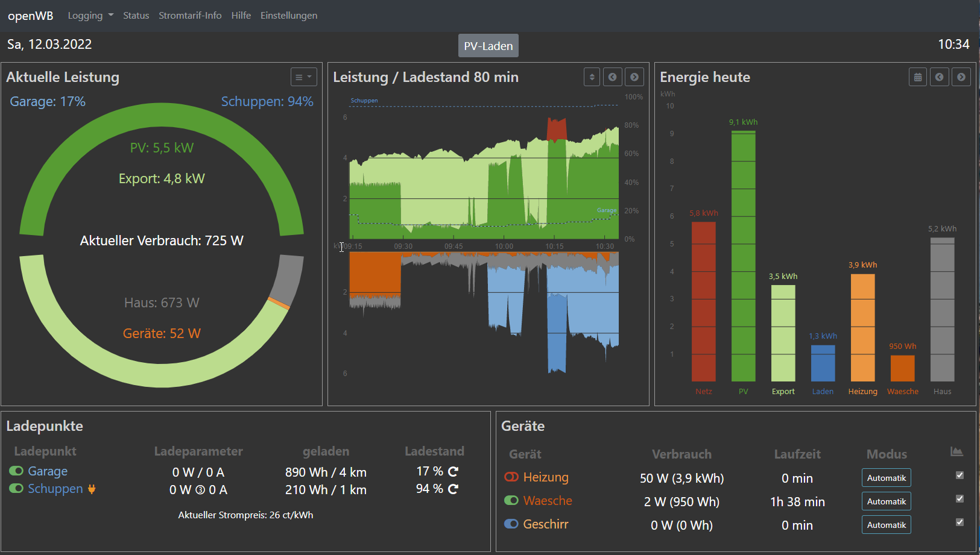980x555 pixels.
Task: Refresh the Schuppen Ladestand value
Action: click(454, 489)
